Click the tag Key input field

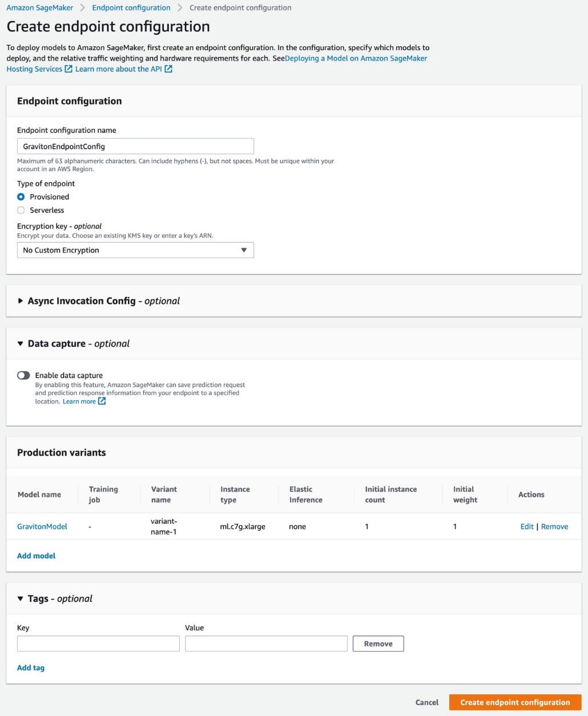(x=98, y=643)
